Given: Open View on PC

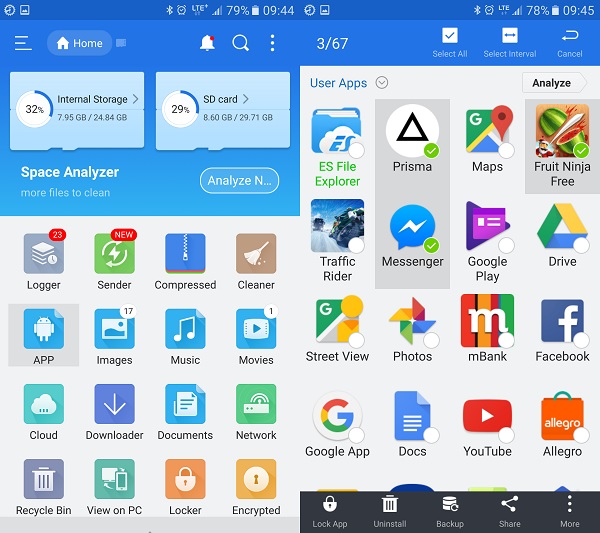Looking at the screenshot, I should [x=114, y=487].
